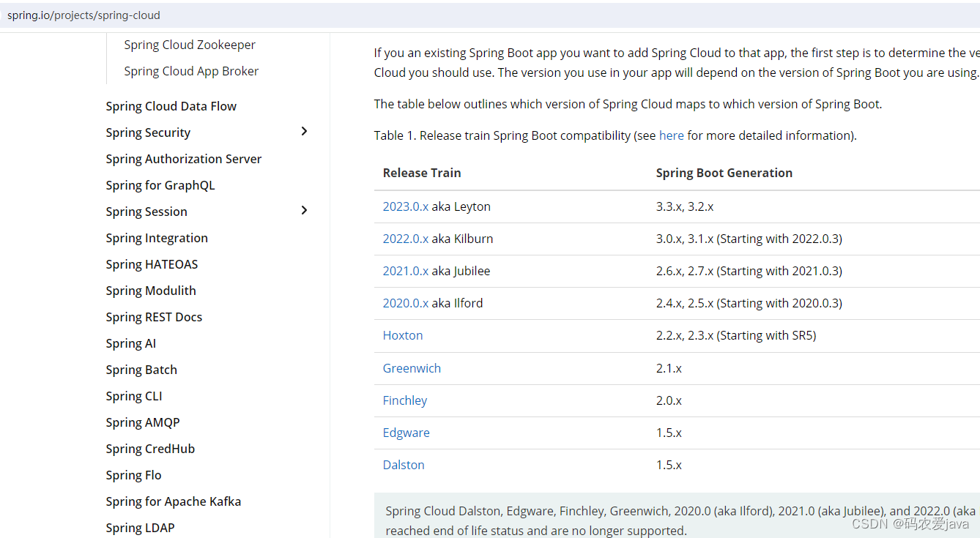
Task: Click the '3.0.x, 3.1.x (Starting with 2022.0.3)' cell
Action: 749,239
